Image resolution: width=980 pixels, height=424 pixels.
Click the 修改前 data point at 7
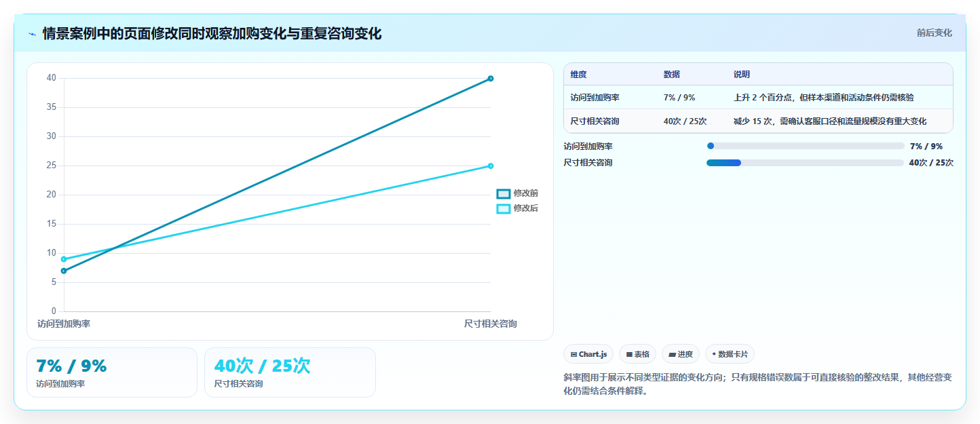tap(64, 271)
